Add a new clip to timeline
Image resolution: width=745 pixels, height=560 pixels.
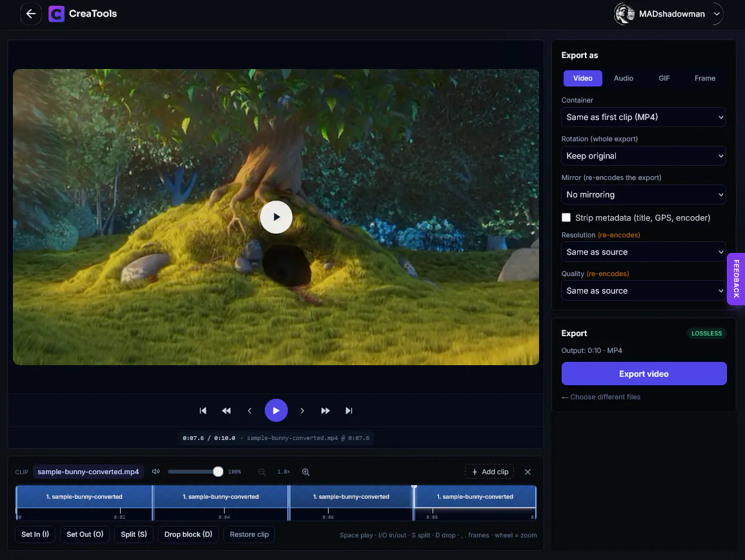(489, 472)
